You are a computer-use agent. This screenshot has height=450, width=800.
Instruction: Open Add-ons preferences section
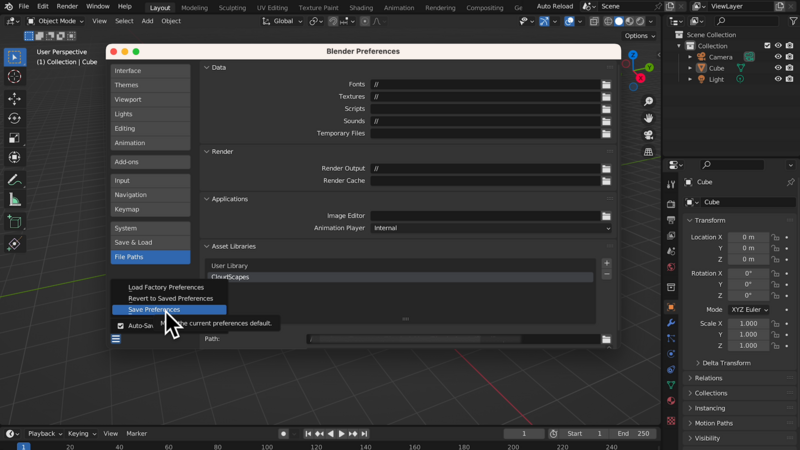151,162
